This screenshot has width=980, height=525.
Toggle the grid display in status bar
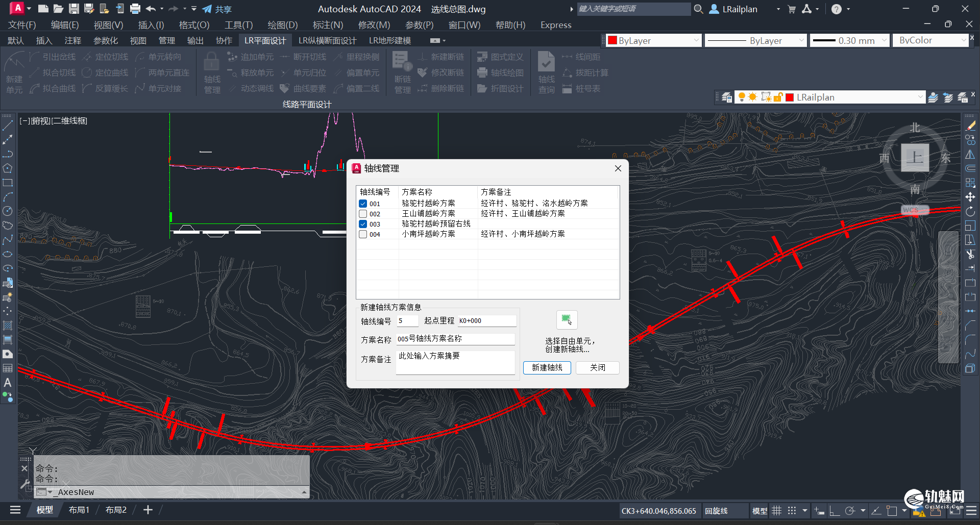pyautogui.click(x=776, y=510)
